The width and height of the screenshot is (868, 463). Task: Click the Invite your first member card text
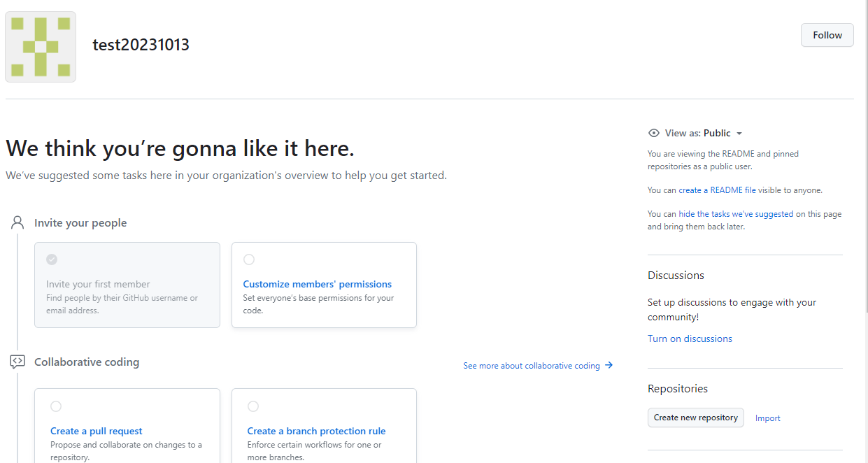[x=98, y=284]
